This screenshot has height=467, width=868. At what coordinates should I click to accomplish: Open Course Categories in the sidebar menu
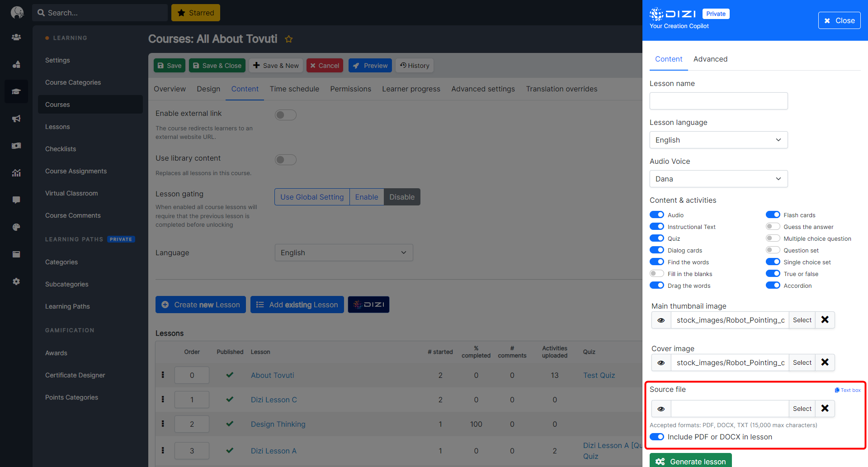pos(73,82)
